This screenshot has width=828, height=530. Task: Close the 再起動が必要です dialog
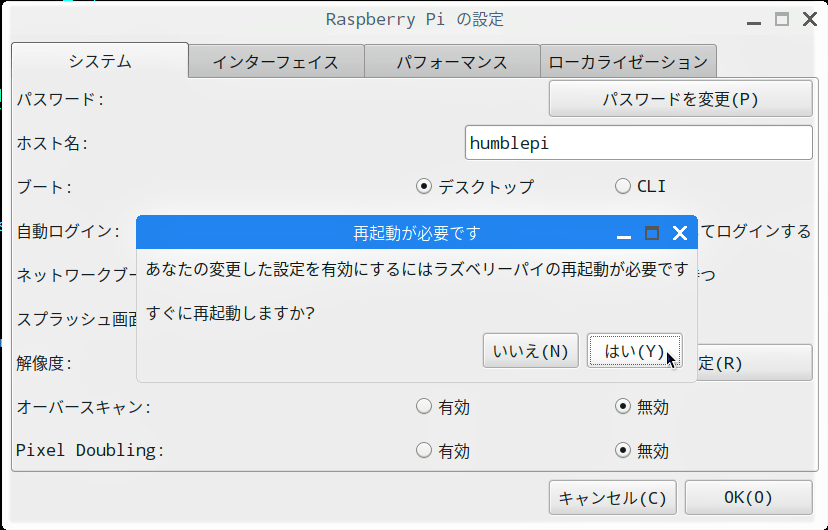coord(680,233)
